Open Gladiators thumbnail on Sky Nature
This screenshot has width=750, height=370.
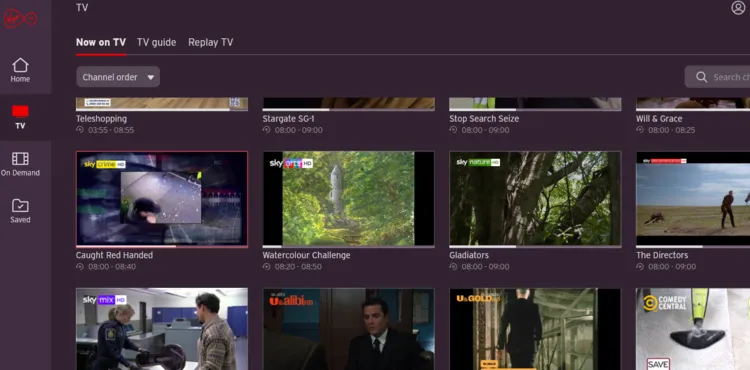click(x=535, y=198)
